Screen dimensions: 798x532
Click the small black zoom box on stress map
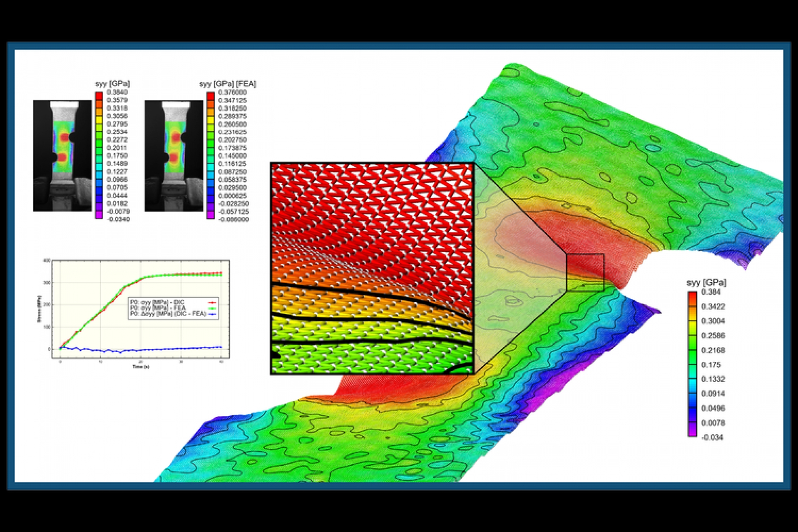tap(585, 272)
